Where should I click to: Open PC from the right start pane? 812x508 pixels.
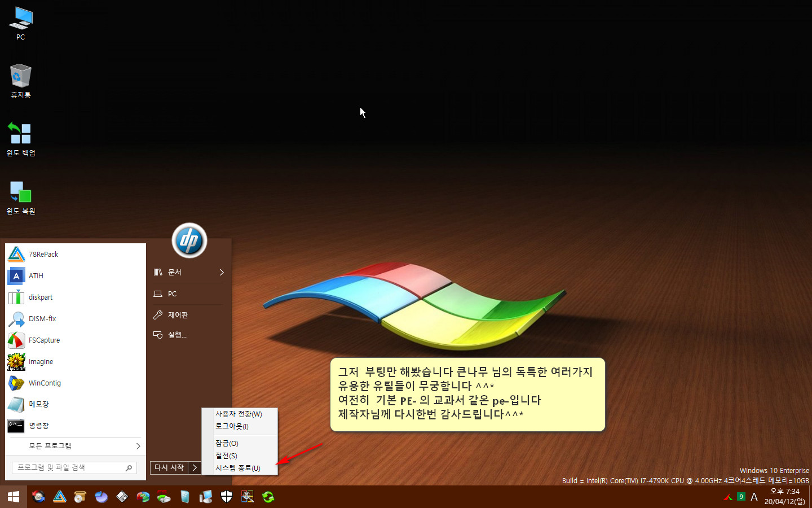[189, 294]
